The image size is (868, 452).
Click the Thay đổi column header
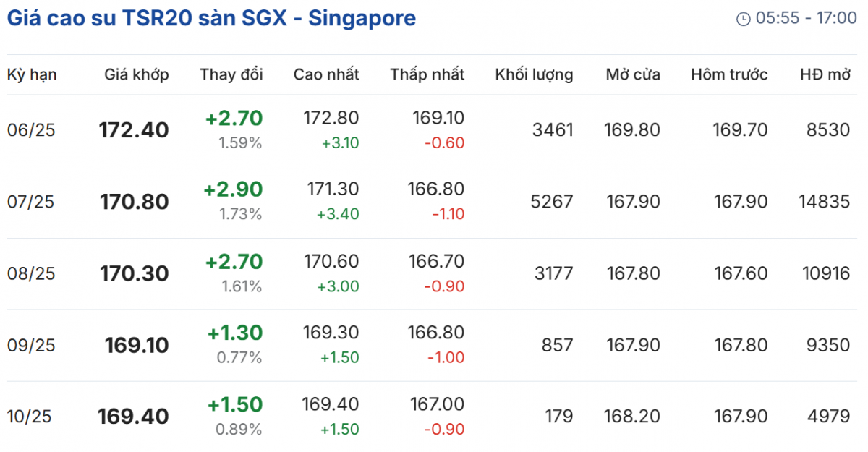(x=231, y=74)
